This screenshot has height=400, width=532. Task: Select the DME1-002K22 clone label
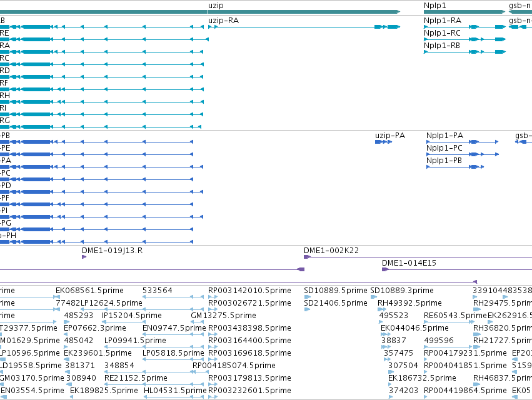click(x=331, y=251)
